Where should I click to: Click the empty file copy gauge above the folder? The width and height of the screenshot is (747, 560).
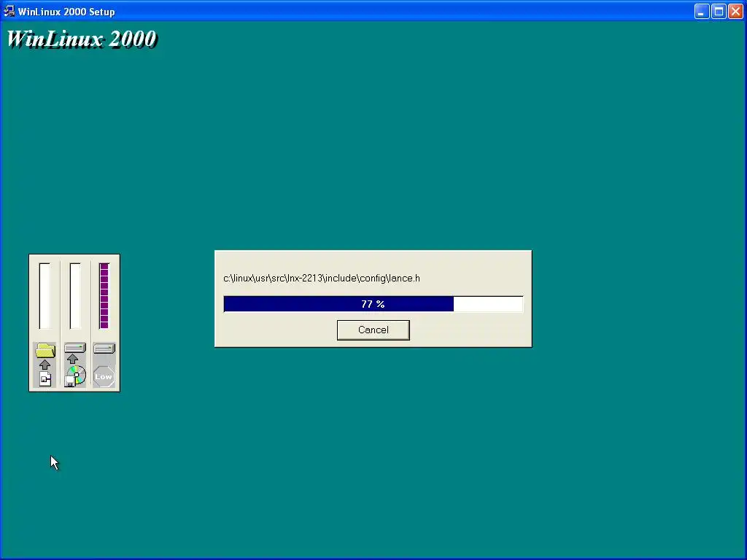[44, 296]
